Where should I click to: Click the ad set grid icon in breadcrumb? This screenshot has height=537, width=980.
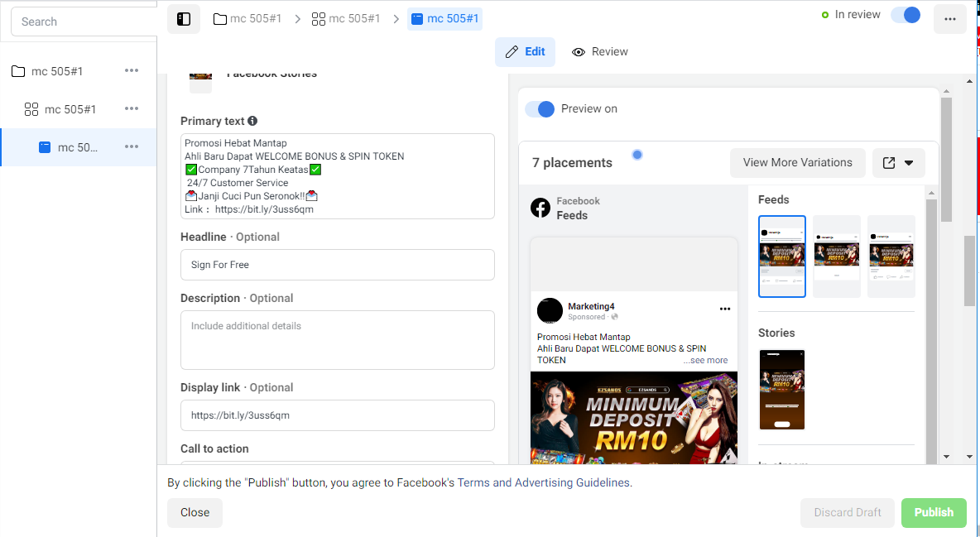(319, 19)
